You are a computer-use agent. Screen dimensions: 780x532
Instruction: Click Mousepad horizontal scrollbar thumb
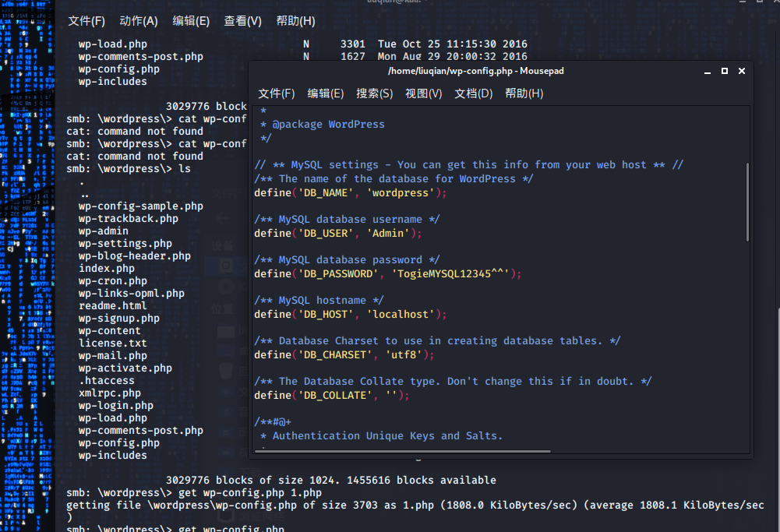pos(403,452)
